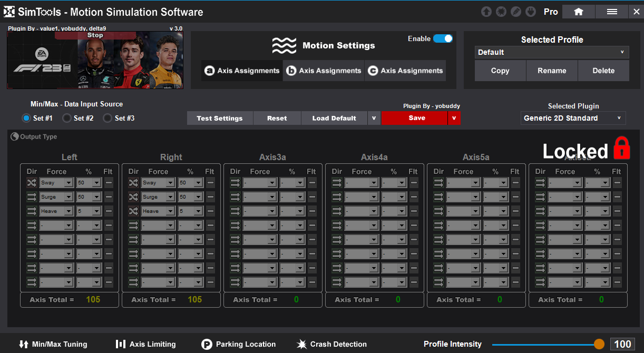Click the Stop button over game image
Viewport: 644px width, 353px height.
(x=95, y=35)
